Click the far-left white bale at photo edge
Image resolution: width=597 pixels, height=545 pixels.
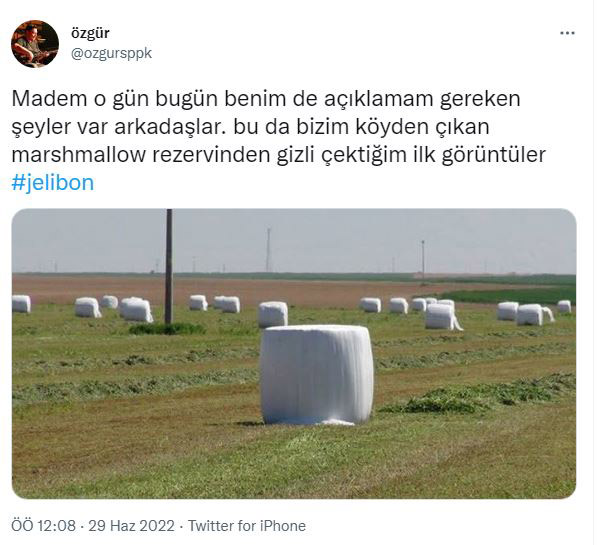(21, 304)
